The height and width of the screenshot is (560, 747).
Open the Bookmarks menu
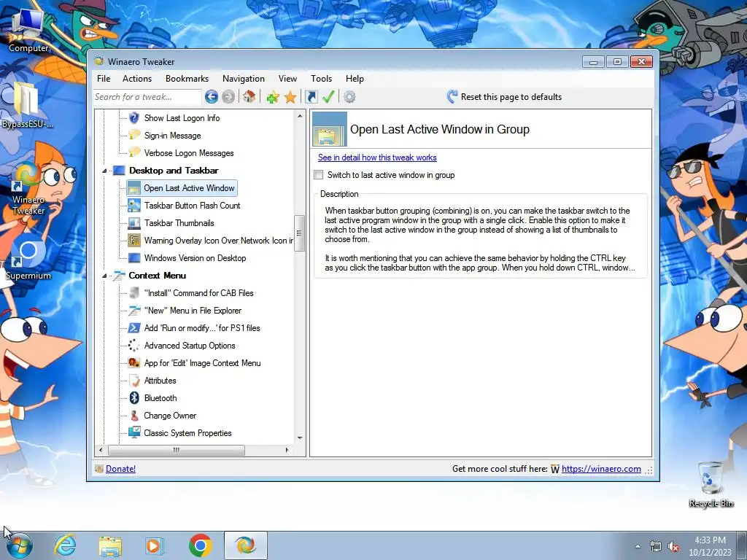187,79
